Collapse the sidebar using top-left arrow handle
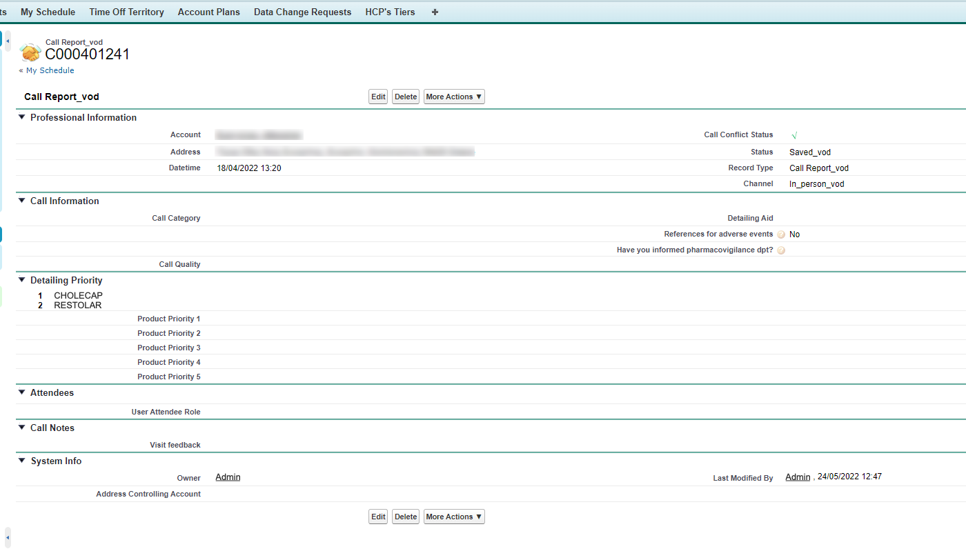The height and width of the screenshot is (560, 966). coord(8,41)
